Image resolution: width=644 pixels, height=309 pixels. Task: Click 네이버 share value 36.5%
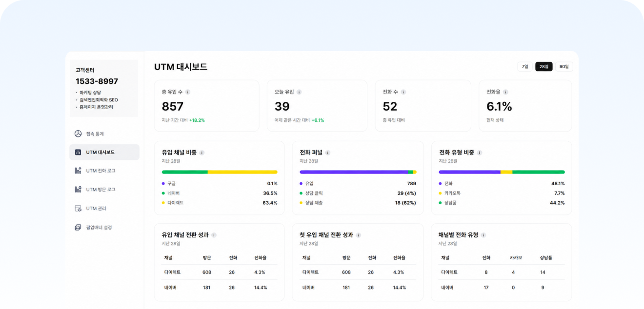270,193
